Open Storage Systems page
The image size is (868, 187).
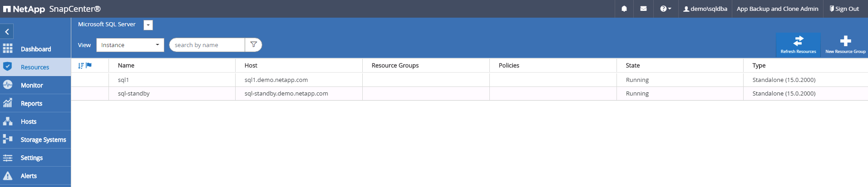click(x=43, y=139)
